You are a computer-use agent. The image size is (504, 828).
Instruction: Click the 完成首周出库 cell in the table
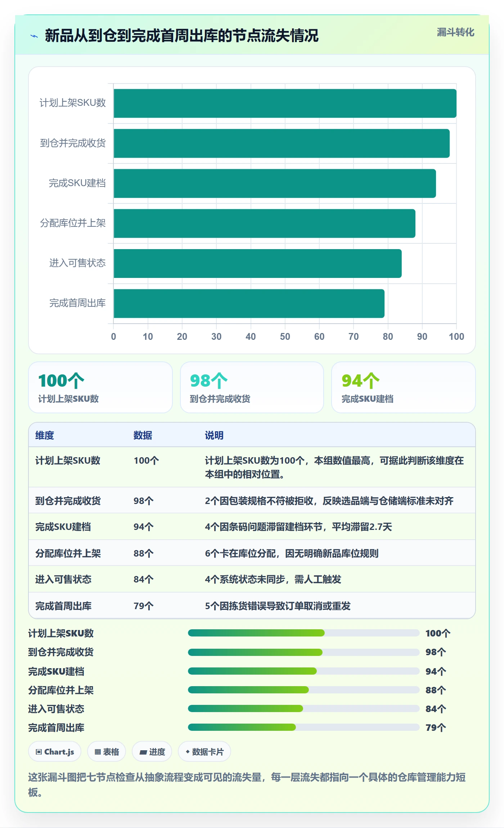click(63, 606)
